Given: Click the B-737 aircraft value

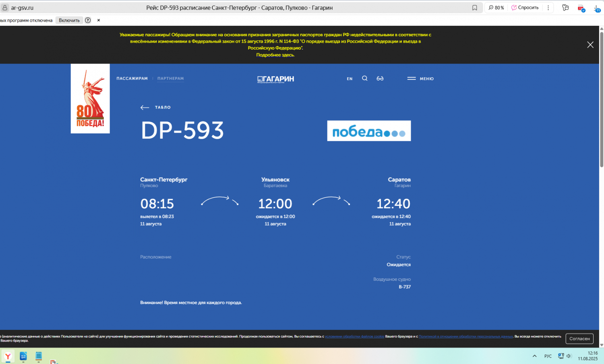Looking at the screenshot, I should click(405, 287).
